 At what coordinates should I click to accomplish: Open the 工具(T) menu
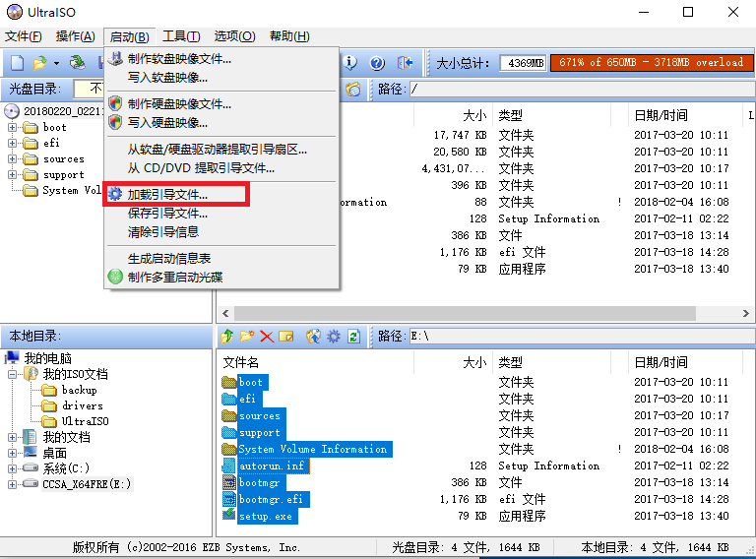point(181,36)
